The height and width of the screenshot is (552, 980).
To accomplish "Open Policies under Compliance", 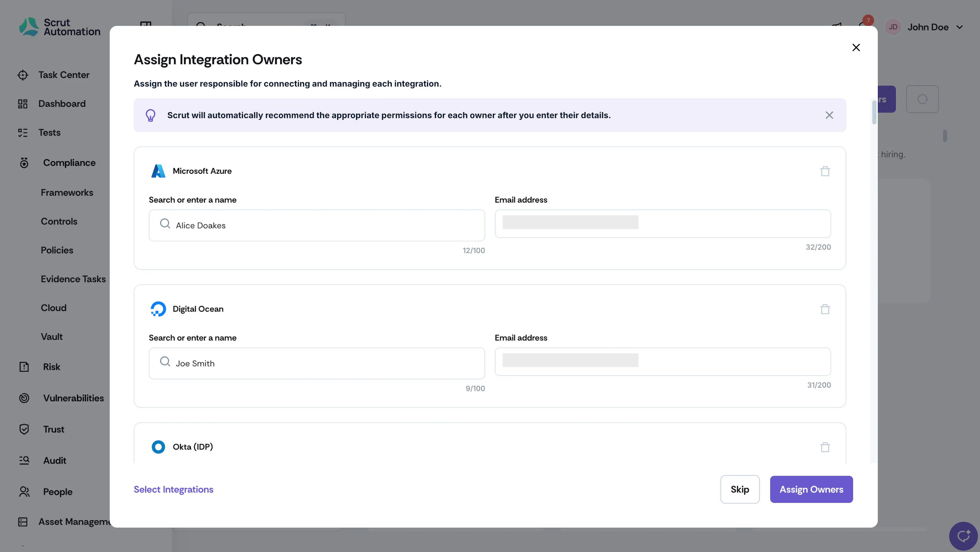I will point(57,250).
